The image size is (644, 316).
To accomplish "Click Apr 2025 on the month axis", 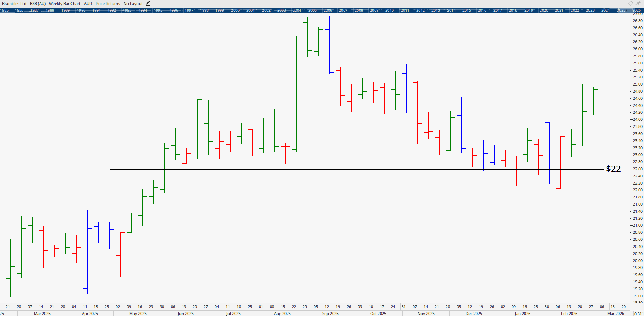I will tap(90, 314).
